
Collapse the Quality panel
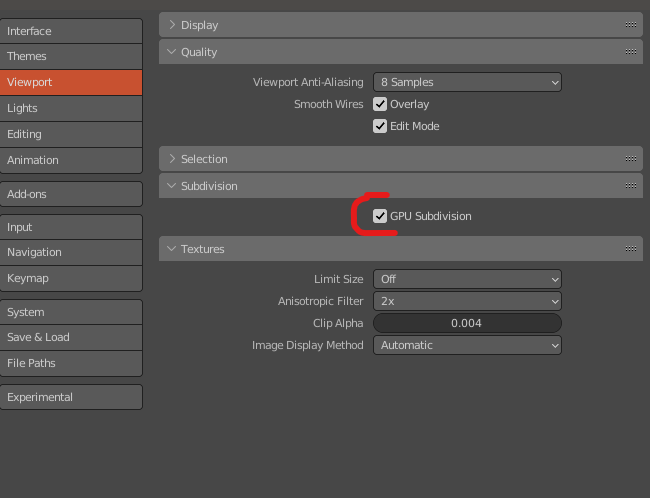pyautogui.click(x=172, y=52)
